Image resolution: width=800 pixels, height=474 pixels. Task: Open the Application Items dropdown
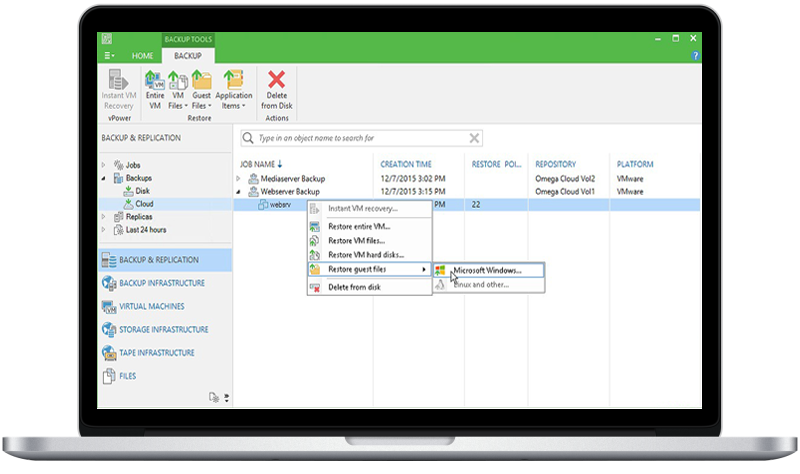coord(234,90)
